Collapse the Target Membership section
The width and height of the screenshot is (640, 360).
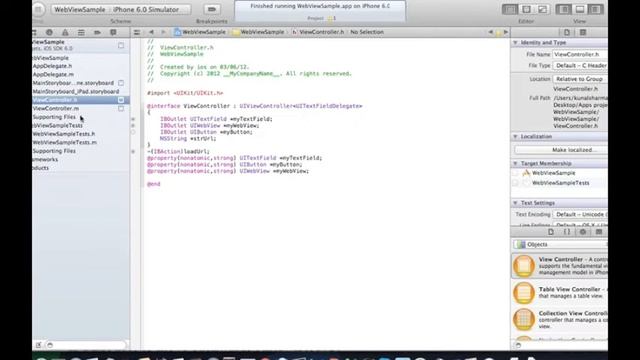point(515,163)
